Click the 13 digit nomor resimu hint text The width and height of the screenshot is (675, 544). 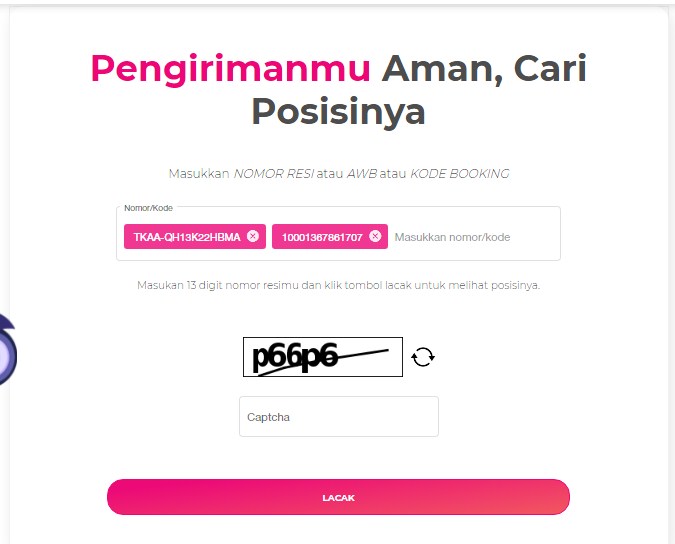click(x=242, y=285)
